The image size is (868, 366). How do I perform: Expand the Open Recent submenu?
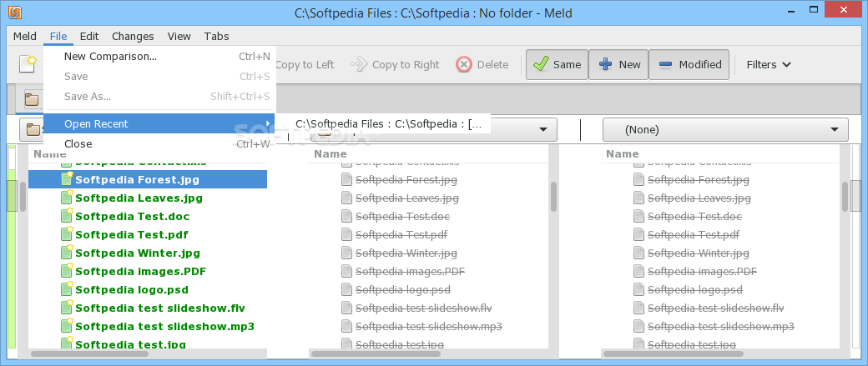click(159, 124)
